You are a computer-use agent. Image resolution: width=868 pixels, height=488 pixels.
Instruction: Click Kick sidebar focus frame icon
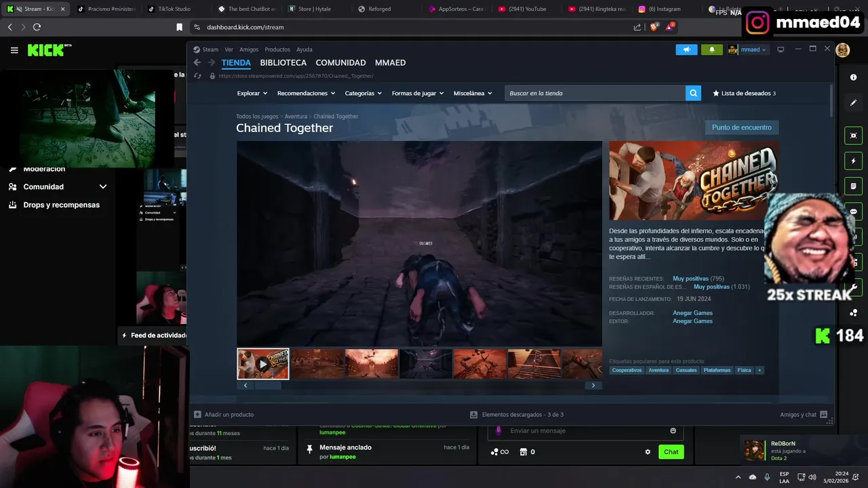(x=854, y=136)
